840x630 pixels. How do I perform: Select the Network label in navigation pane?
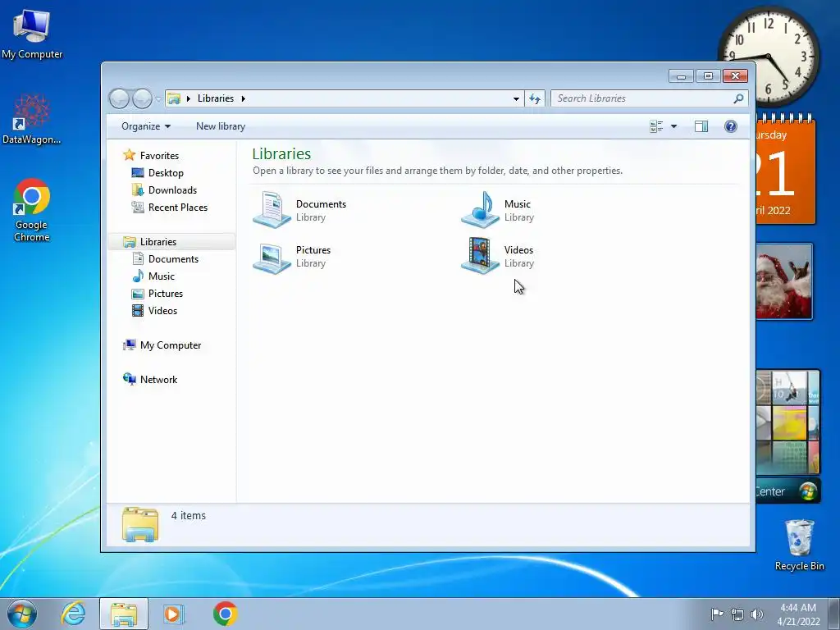tap(158, 380)
